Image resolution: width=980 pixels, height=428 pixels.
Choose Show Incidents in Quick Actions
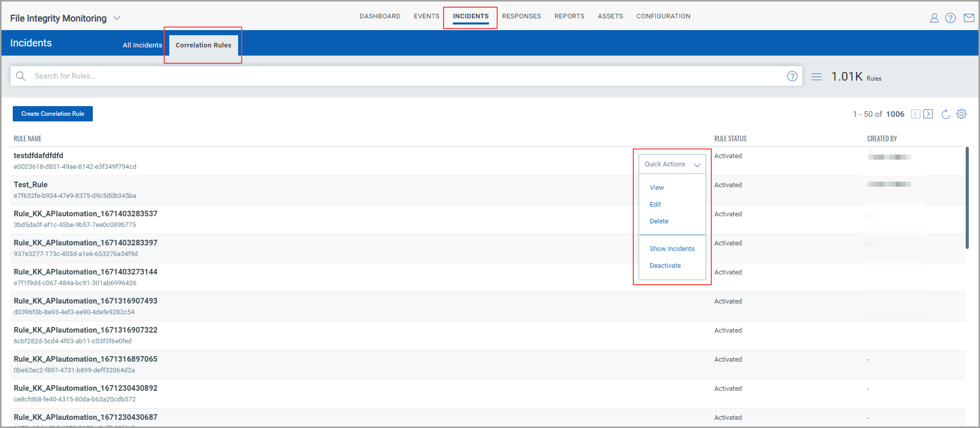click(x=672, y=249)
